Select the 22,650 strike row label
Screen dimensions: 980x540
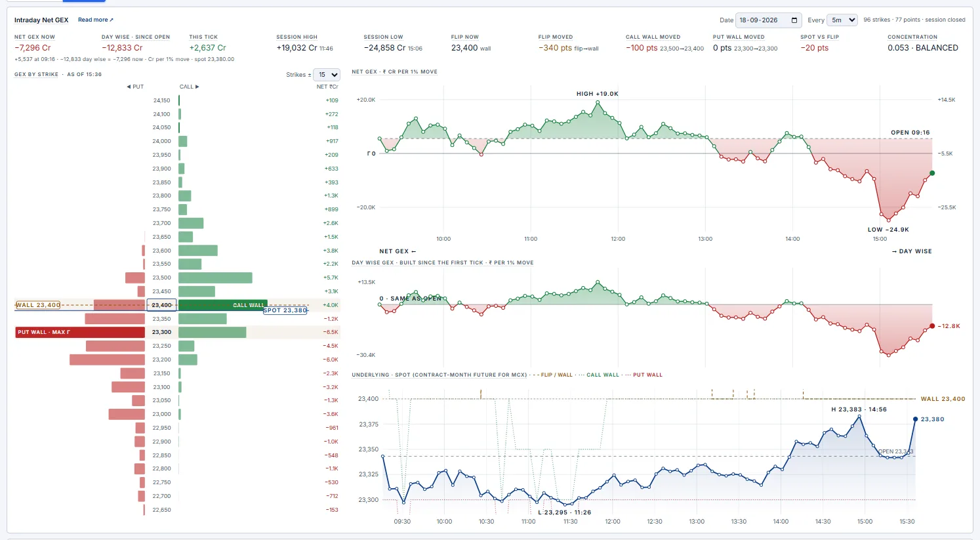pos(161,510)
